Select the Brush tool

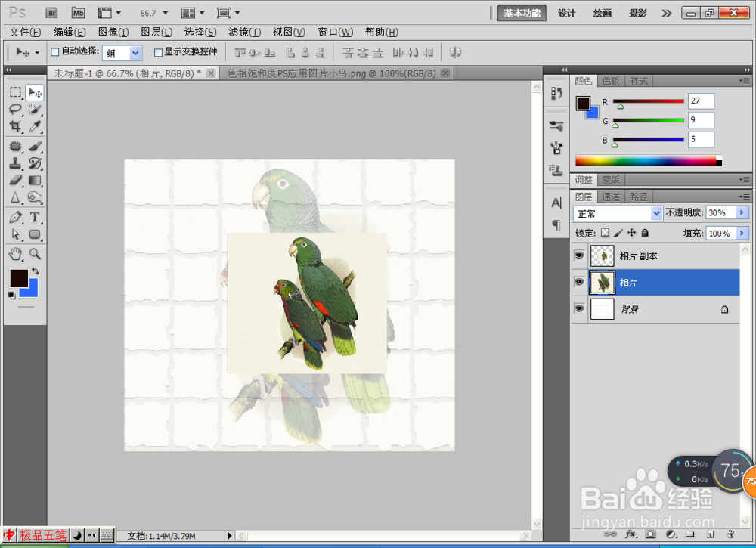35,146
